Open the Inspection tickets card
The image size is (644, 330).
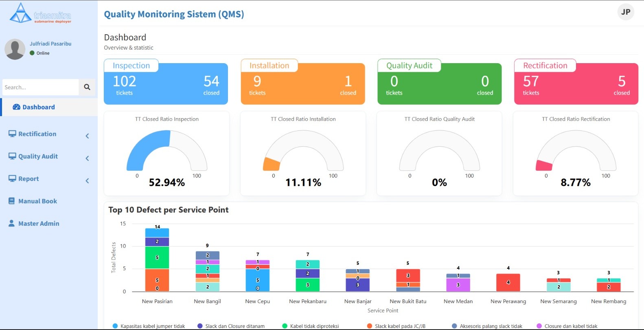coord(166,84)
